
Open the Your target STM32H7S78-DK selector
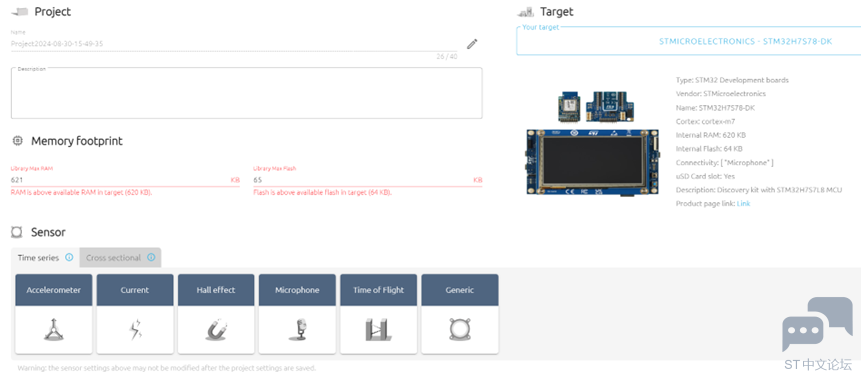tap(689, 41)
